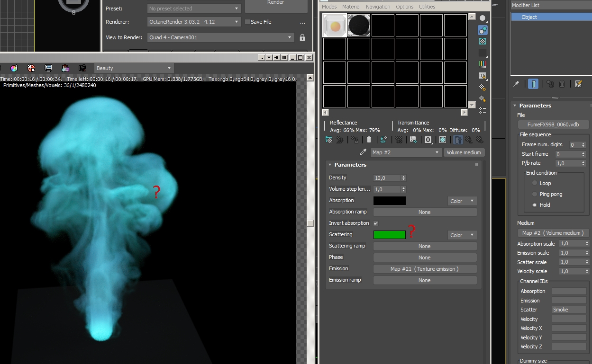The image size is (592, 364).
Task: Click Configure Modifier Sets icon
Action: coord(578,84)
